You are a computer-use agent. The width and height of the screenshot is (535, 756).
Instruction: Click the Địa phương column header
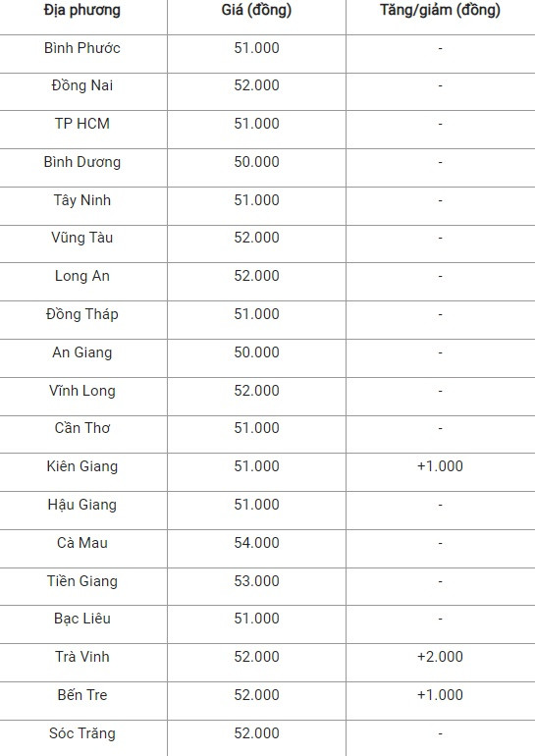tap(81, 10)
